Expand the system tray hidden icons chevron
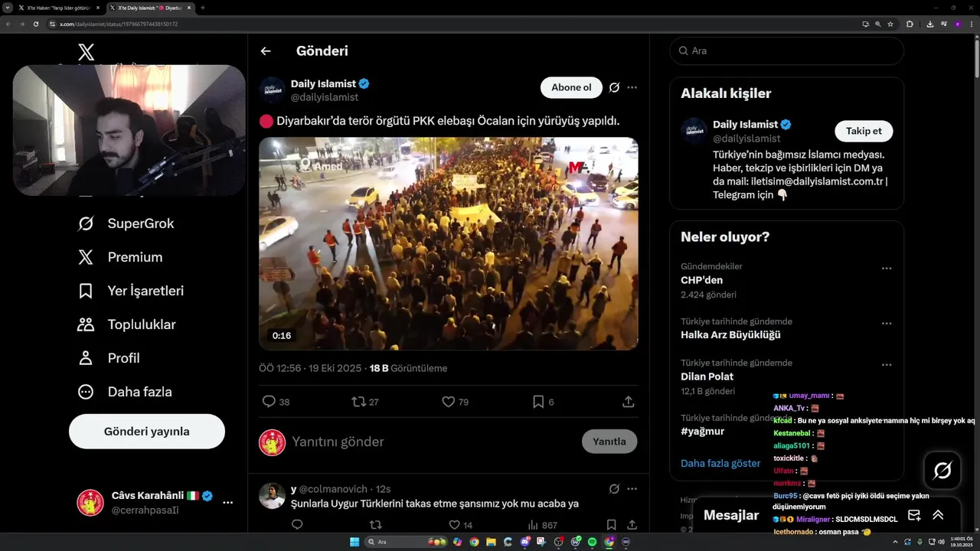Screen dimensions: 980x551 click(x=895, y=542)
